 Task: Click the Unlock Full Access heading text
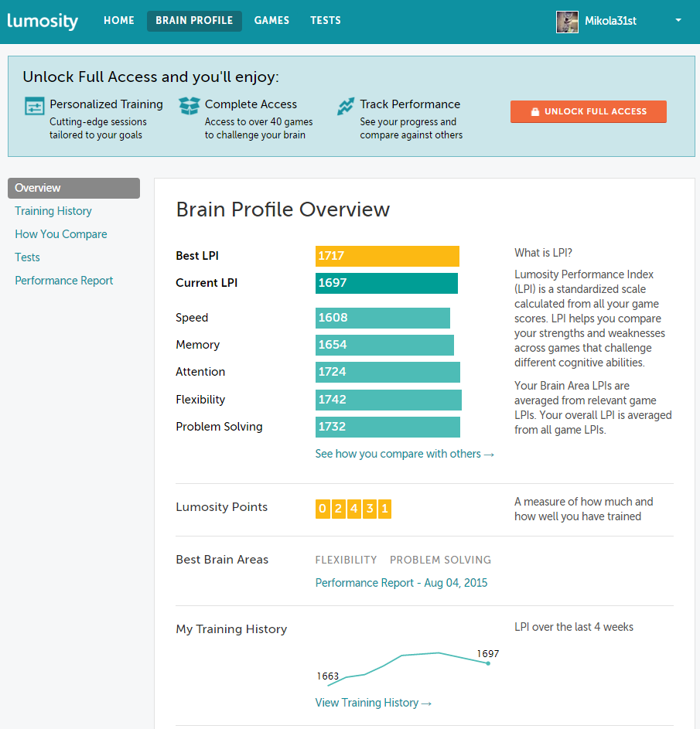[151, 77]
